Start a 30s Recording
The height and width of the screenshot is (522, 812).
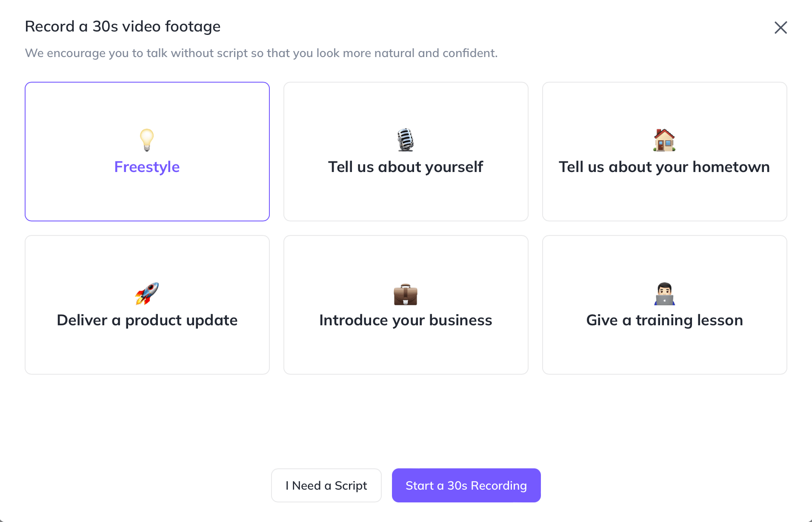(466, 485)
